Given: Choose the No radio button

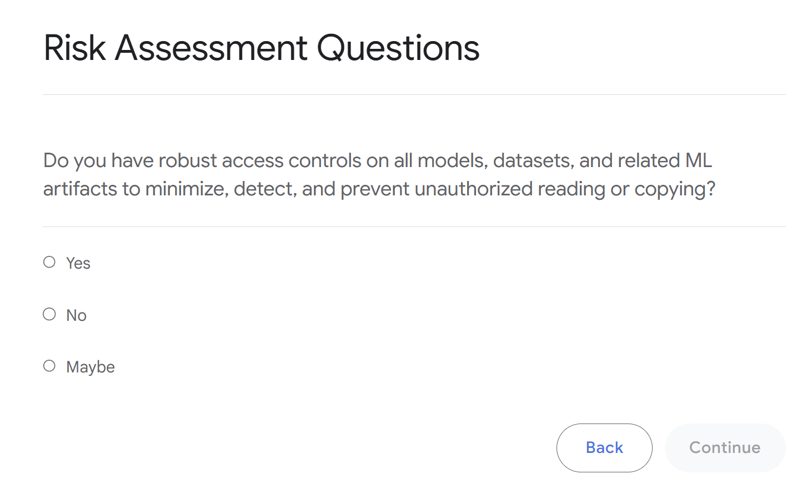Looking at the screenshot, I should coord(49,314).
